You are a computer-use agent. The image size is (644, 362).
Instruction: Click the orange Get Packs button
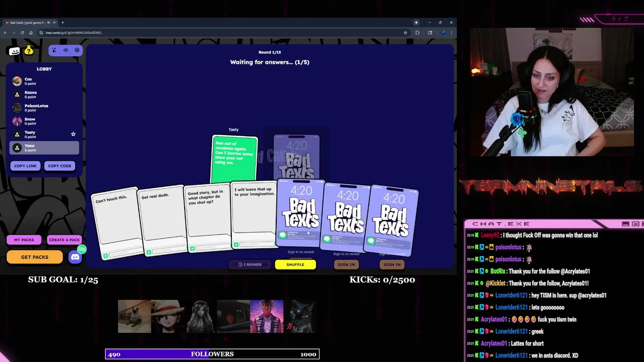coord(35,257)
